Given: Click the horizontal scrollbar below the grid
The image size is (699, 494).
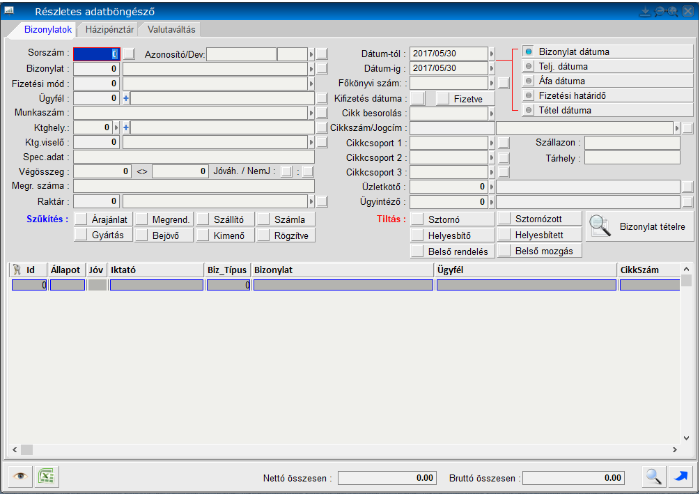Looking at the screenshot, I should (340, 450).
